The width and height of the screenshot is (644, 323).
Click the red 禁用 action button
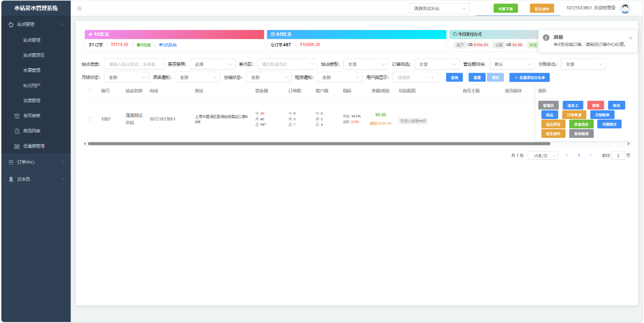596,105
